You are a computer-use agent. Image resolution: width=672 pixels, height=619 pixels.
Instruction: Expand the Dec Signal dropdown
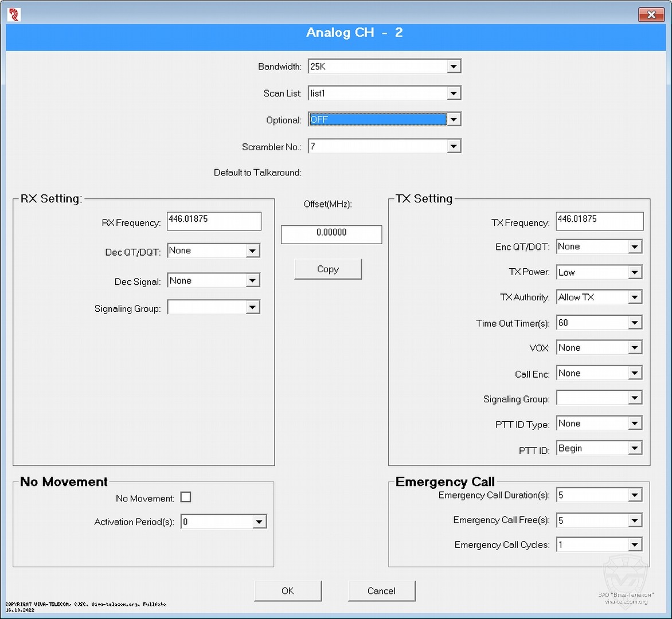(x=252, y=281)
